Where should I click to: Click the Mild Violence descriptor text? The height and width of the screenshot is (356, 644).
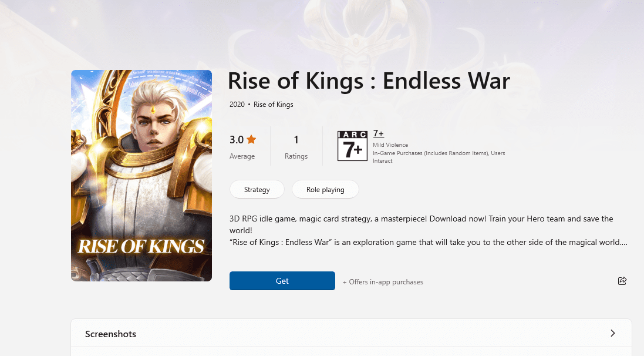point(390,145)
